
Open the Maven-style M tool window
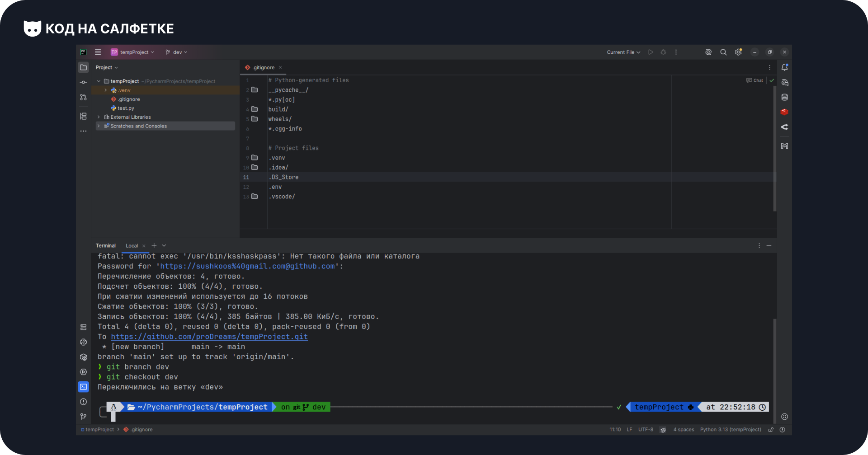click(784, 146)
